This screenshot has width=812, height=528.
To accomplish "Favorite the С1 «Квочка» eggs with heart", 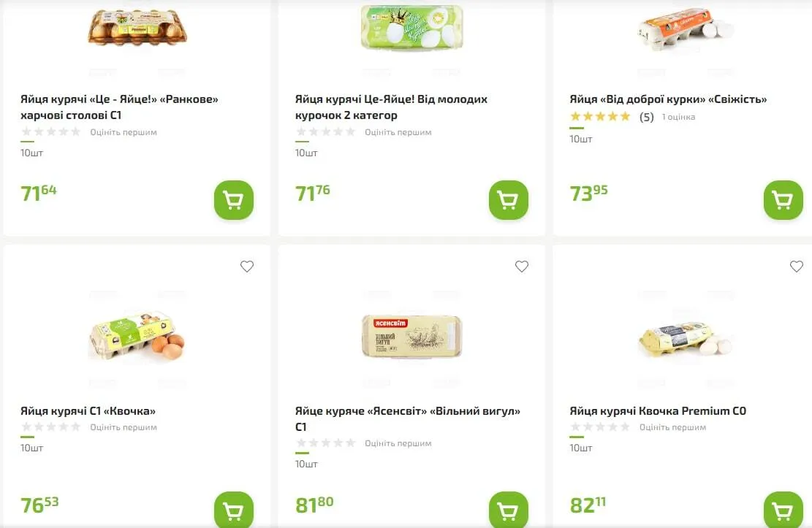I will click(247, 267).
